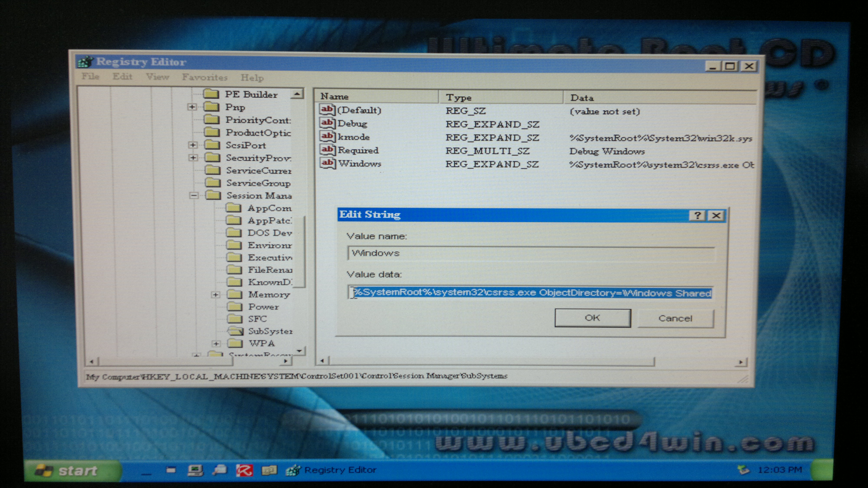
Task: Sort values by the Name column header
Action: pos(377,96)
